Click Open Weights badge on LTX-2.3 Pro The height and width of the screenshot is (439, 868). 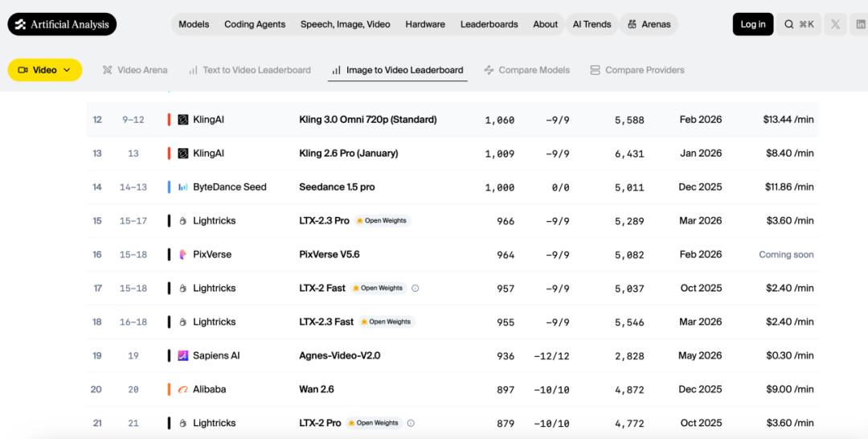coord(382,220)
